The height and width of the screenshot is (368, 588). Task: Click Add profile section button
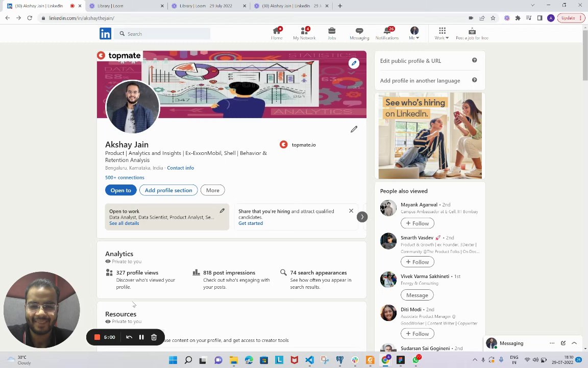click(x=168, y=190)
